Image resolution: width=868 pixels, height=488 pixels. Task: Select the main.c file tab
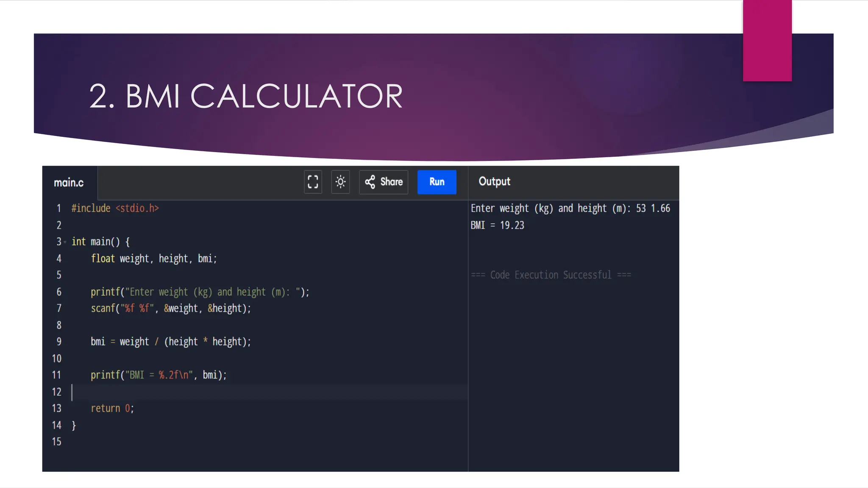coord(69,183)
